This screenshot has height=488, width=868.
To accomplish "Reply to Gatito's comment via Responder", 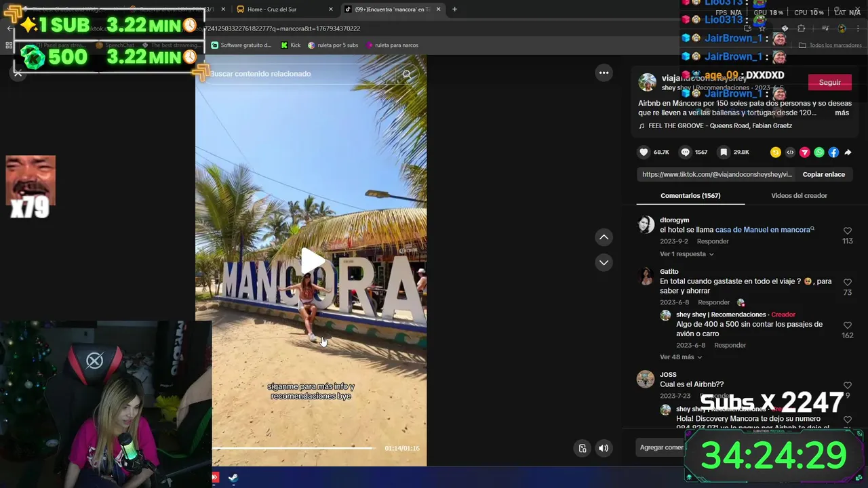I will coord(713,302).
